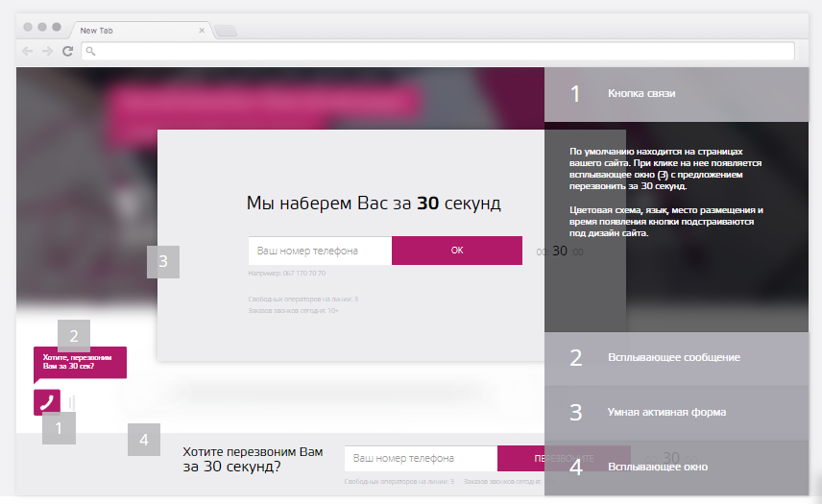Select the New Tab tab
This screenshot has width=822, height=504.
pyautogui.click(x=139, y=31)
